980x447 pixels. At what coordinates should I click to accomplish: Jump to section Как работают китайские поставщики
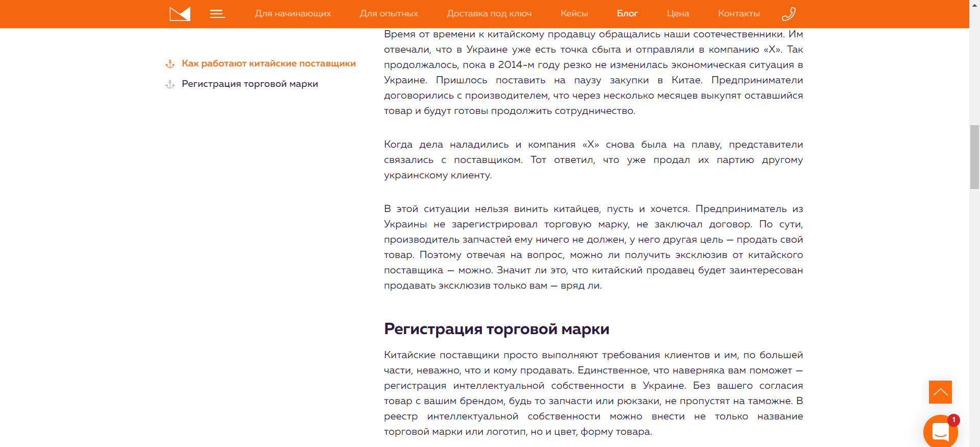[269, 63]
